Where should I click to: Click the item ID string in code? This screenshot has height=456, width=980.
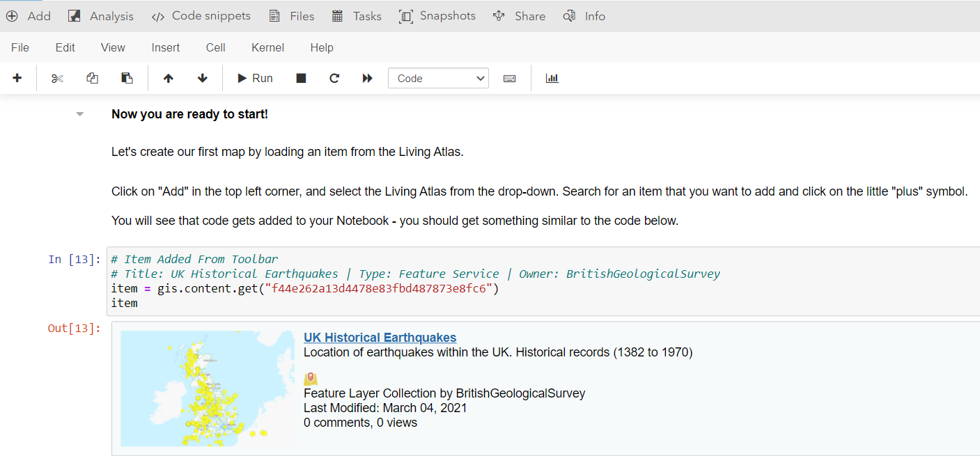[x=380, y=288]
